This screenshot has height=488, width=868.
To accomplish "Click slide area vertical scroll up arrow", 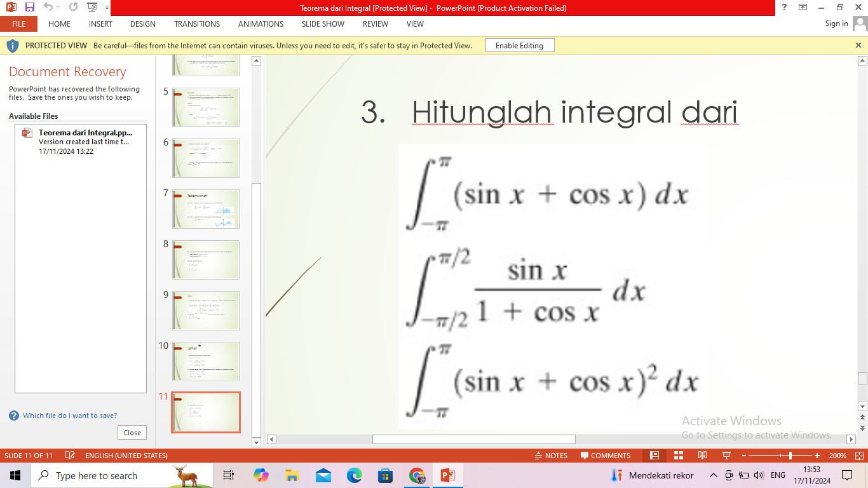I will 862,61.
